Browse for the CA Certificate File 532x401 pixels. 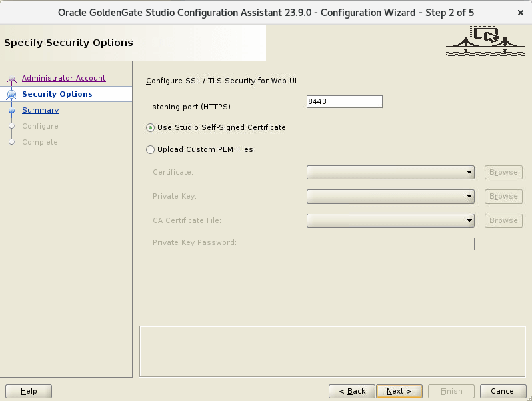pos(503,220)
